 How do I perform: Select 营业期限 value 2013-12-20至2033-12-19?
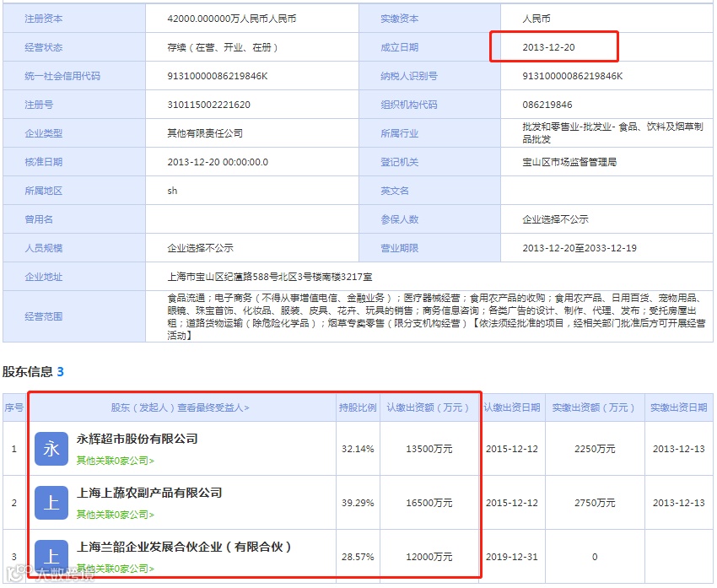tap(580, 248)
